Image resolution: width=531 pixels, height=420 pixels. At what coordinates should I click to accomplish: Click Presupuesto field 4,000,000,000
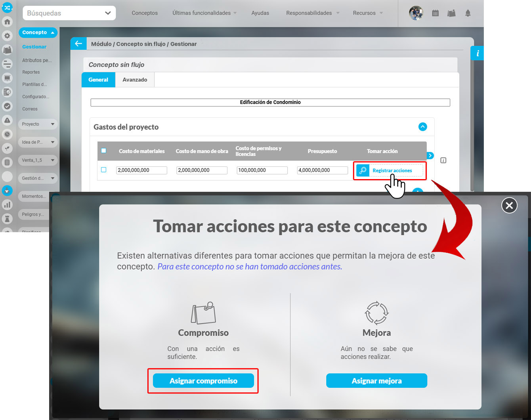[322, 170]
